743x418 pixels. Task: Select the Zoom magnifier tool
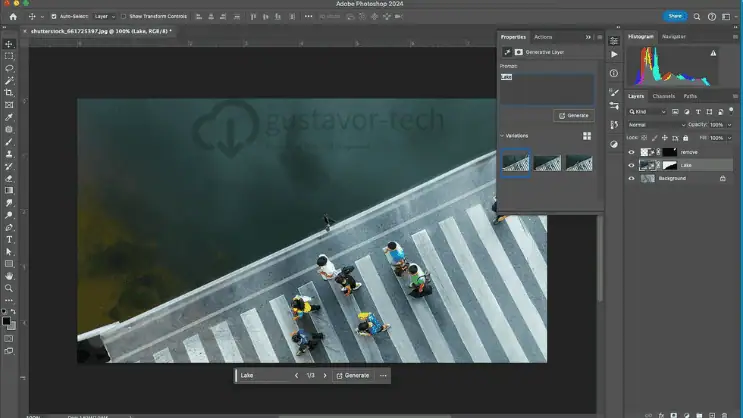point(9,288)
